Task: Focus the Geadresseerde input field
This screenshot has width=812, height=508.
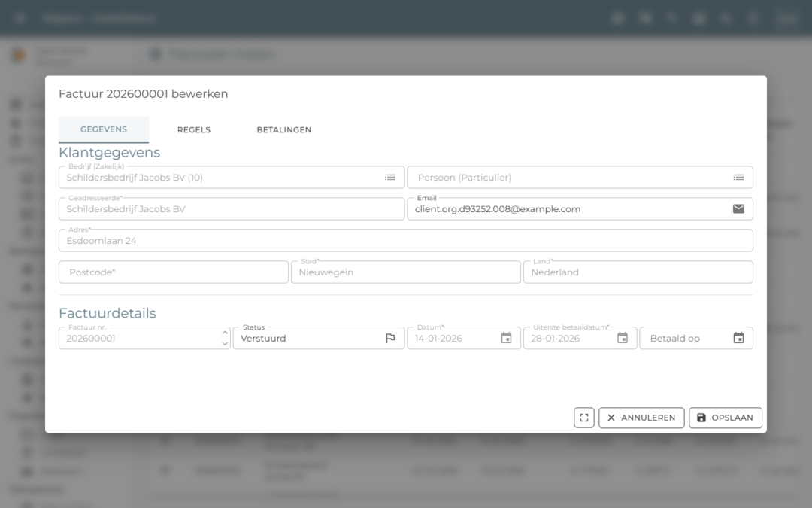Action: 232,209
